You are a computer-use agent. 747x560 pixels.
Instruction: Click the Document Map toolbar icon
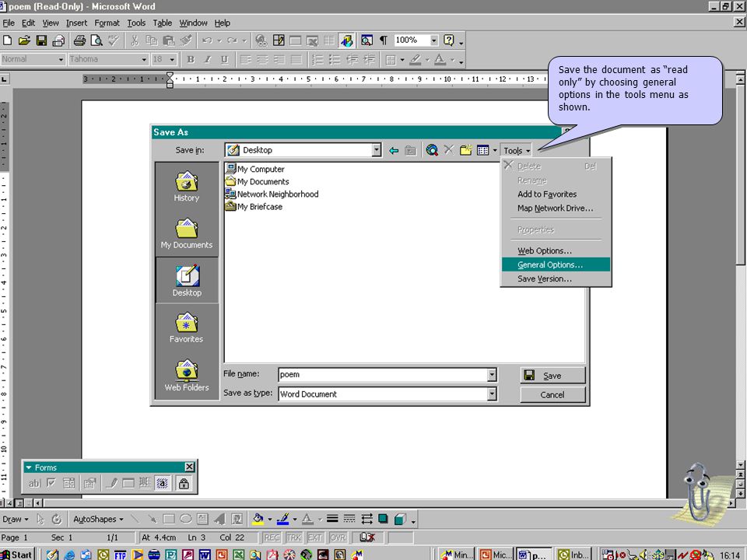366,40
